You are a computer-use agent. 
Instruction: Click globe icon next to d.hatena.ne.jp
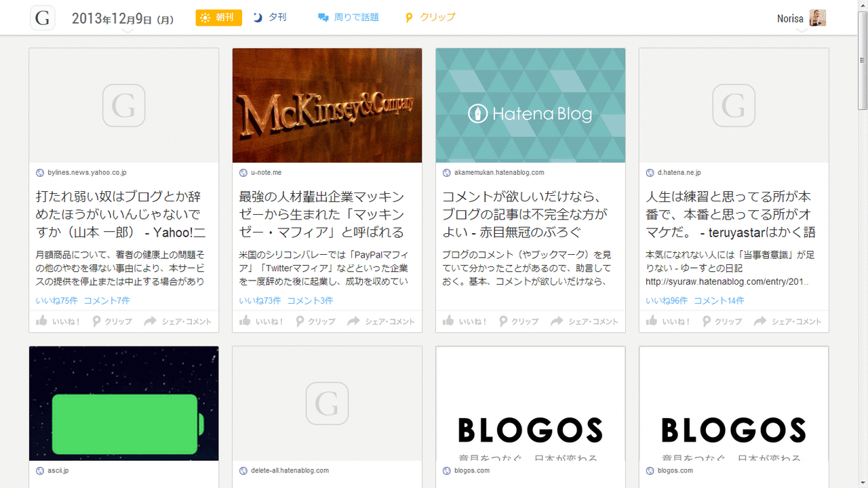[650, 173]
